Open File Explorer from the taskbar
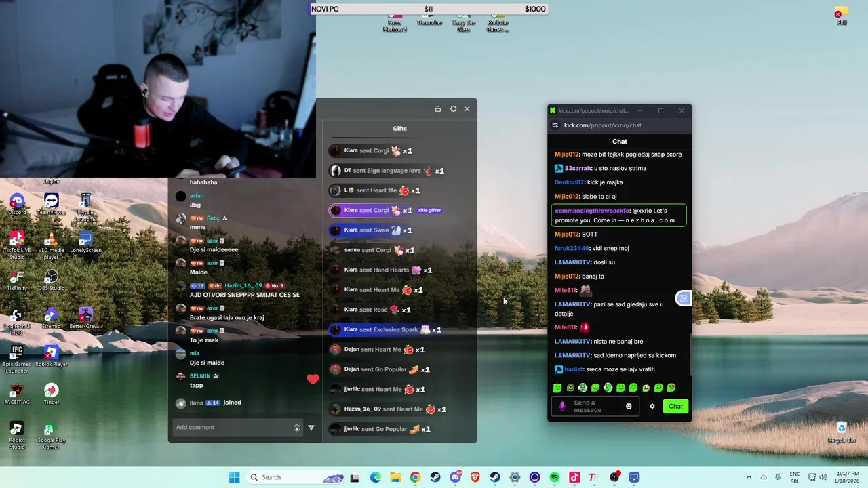Image resolution: width=868 pixels, height=488 pixels. point(395,477)
